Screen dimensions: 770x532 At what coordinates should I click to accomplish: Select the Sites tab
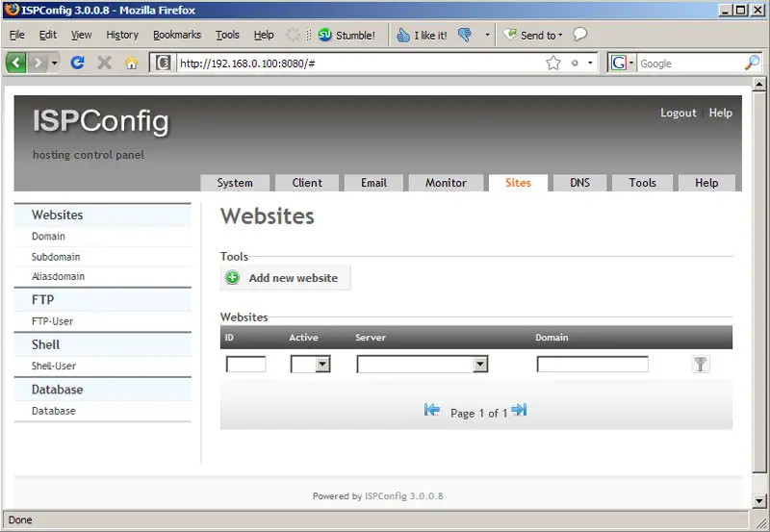tap(518, 183)
